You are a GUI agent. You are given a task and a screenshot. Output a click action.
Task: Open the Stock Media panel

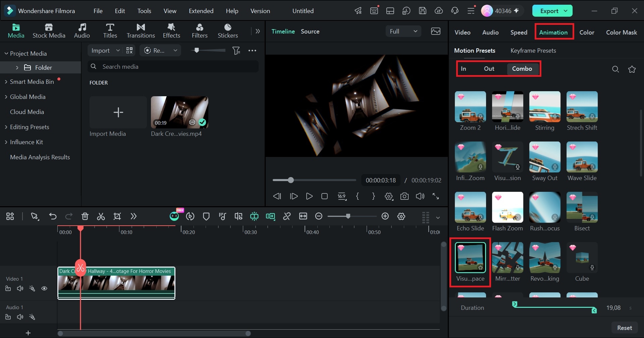49,31
